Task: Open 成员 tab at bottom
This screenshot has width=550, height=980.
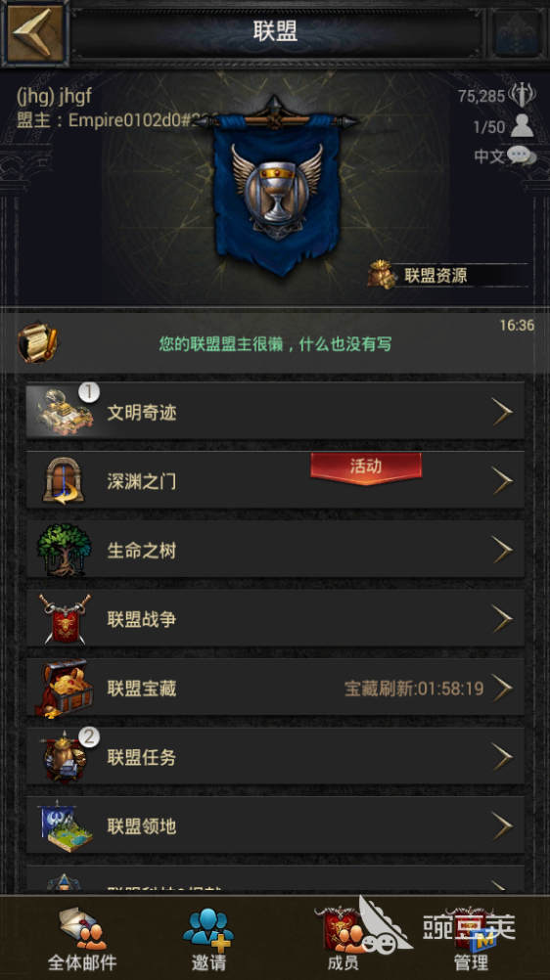Action: point(343,939)
